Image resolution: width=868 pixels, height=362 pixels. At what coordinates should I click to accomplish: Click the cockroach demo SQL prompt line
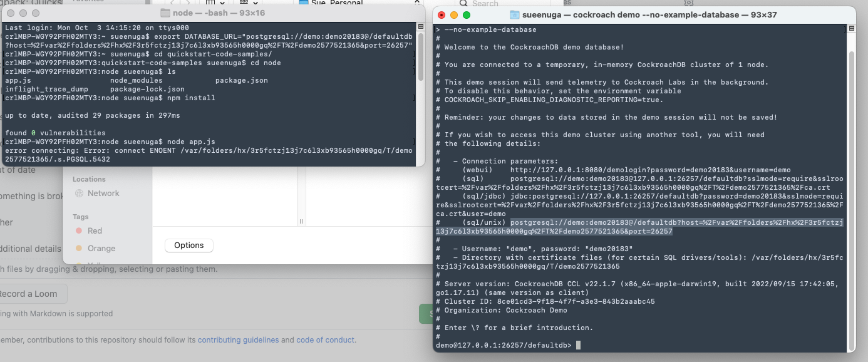click(x=509, y=345)
